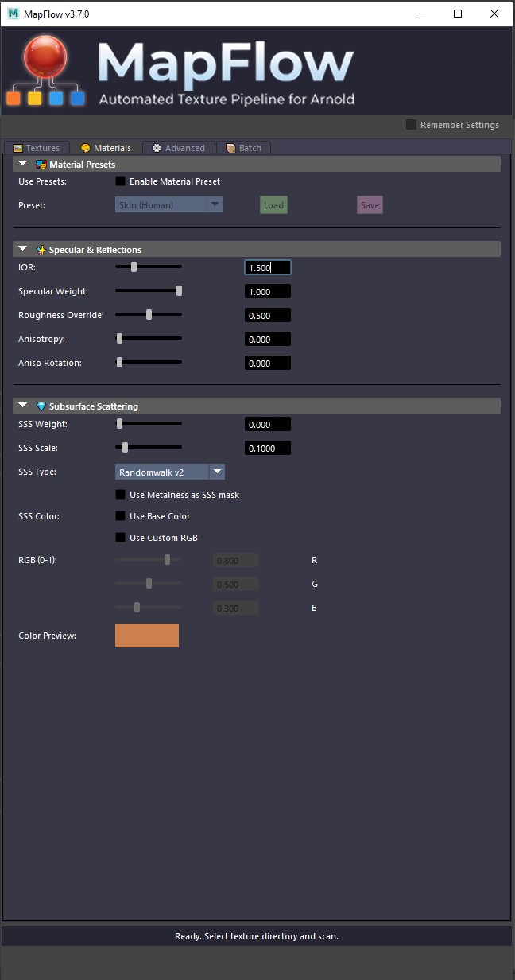Minimize the MapFlow window
This screenshot has height=980, width=515.
pyautogui.click(x=420, y=14)
